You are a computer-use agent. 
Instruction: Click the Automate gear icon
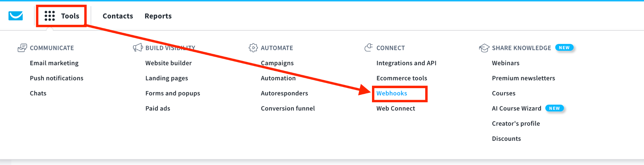click(x=253, y=48)
